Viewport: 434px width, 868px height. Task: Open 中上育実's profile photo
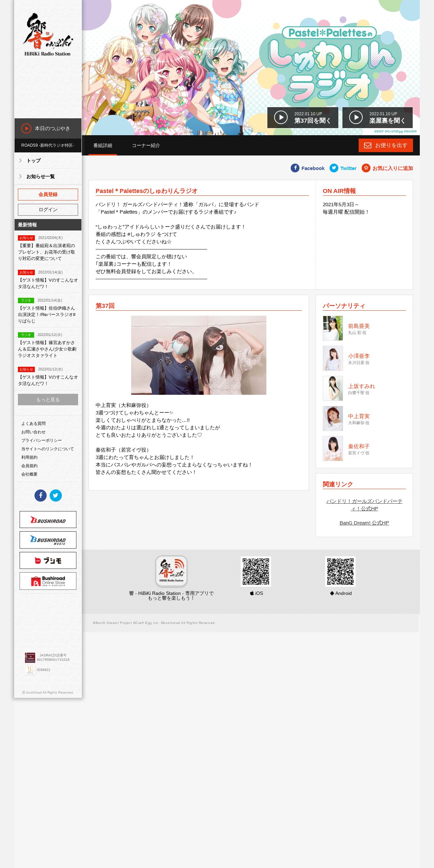[x=333, y=418]
